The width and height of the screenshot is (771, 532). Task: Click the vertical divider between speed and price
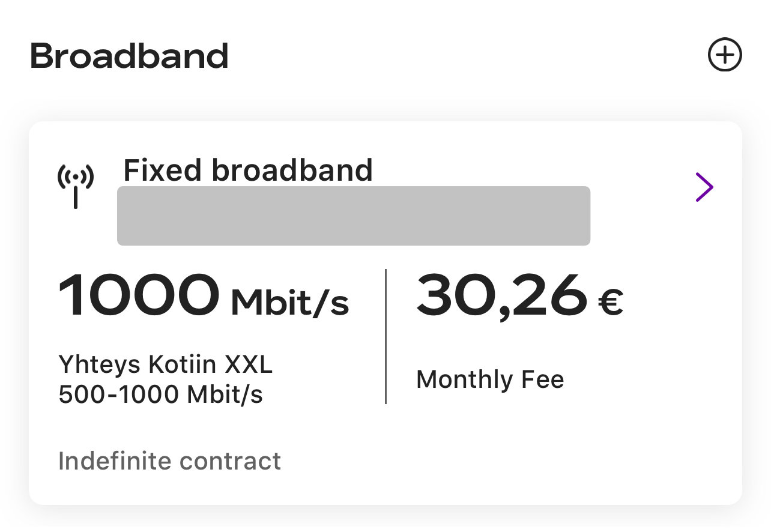pos(385,336)
